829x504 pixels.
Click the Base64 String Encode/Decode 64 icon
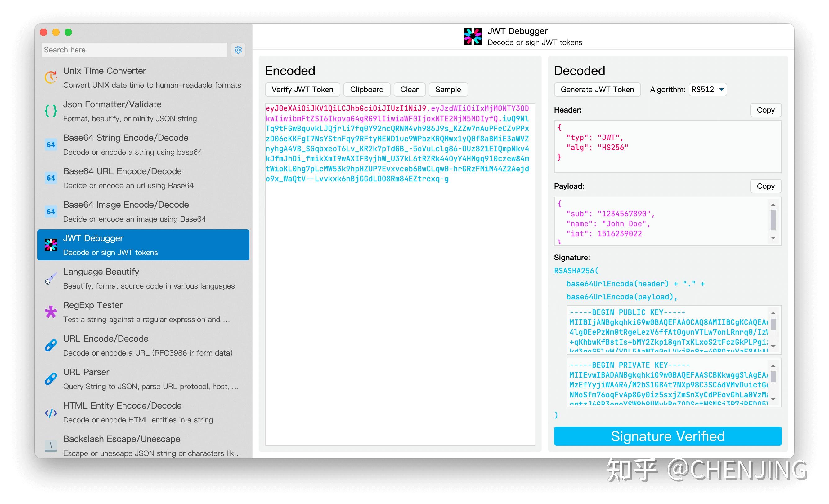pyautogui.click(x=51, y=144)
